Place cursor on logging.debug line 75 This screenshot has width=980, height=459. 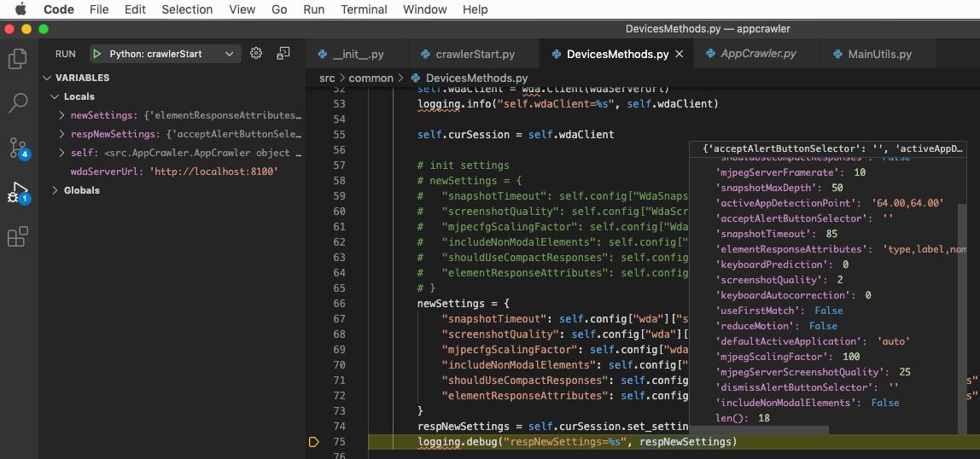(x=577, y=442)
